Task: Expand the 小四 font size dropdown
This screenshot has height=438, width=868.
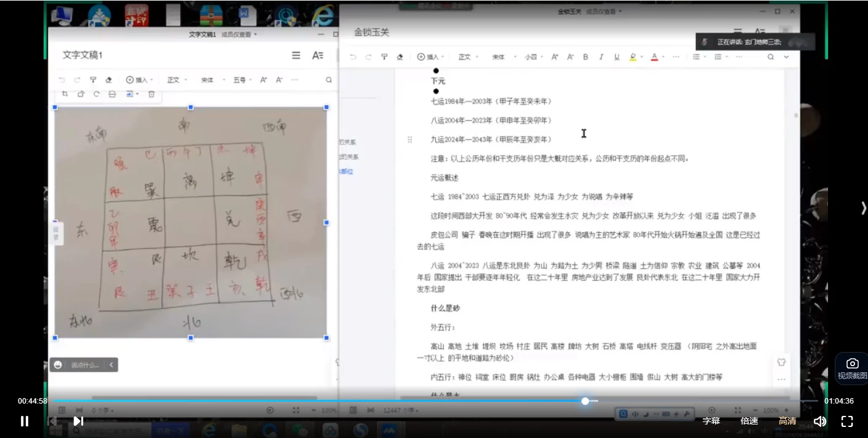Action: pos(532,57)
